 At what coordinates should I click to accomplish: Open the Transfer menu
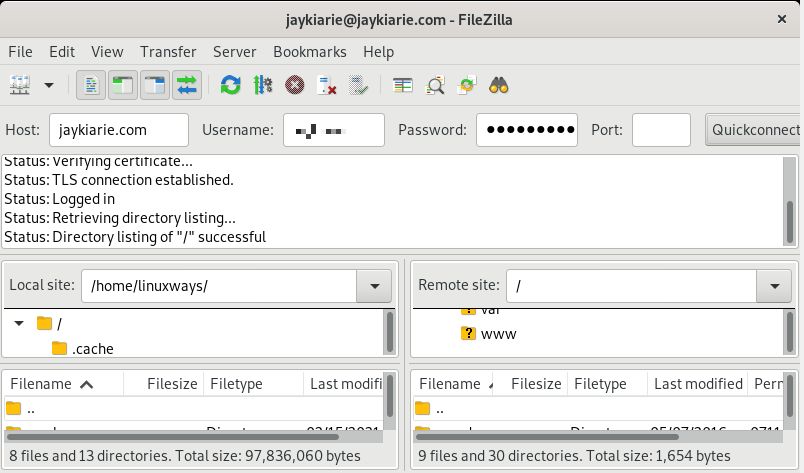[x=168, y=52]
